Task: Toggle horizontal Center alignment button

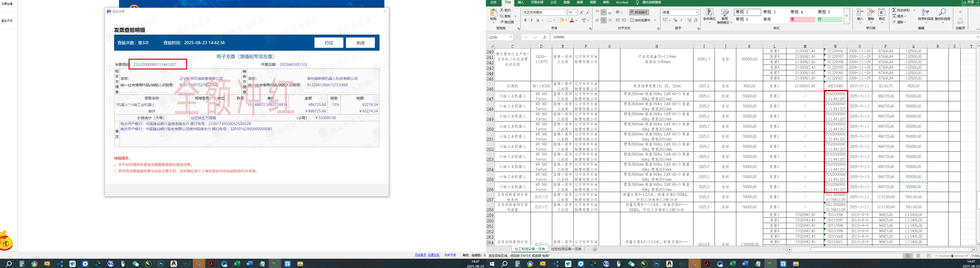Action: click(x=604, y=20)
